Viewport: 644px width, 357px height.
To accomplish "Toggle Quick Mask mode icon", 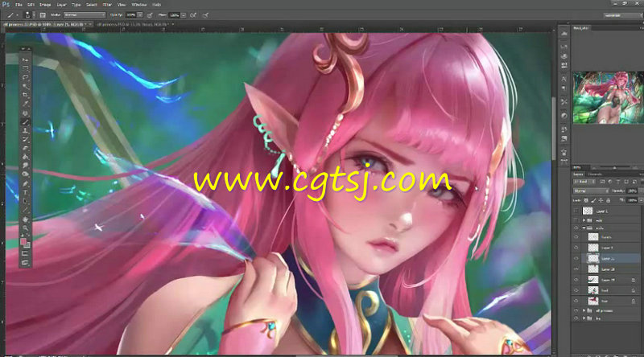I will tap(26, 253).
